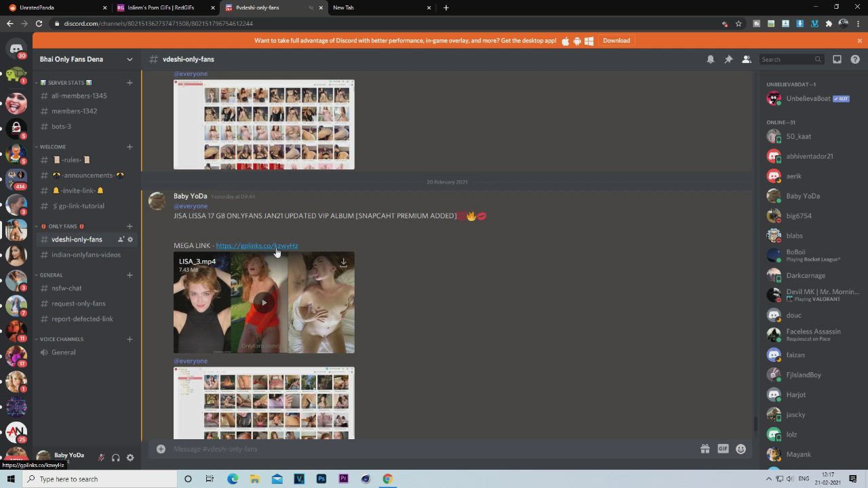Viewport: 868px width, 488px height.
Task: Open the Discord inbox icon
Action: click(x=837, y=60)
